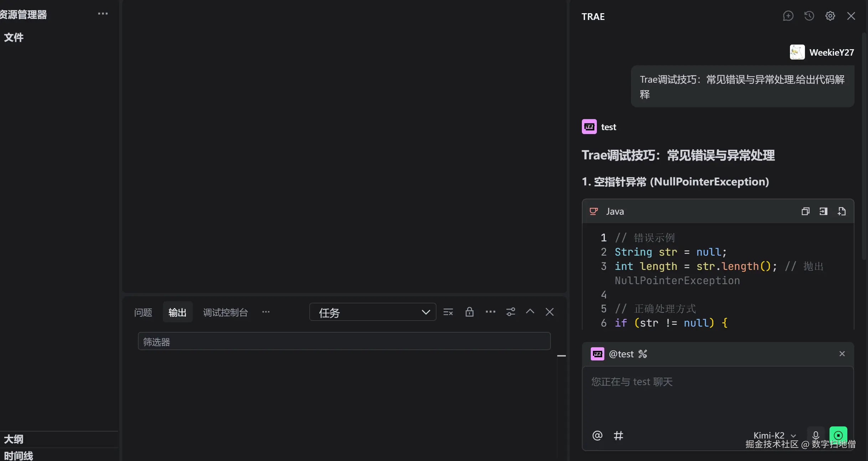Click inside the 筛选器 filter field

[344, 341]
